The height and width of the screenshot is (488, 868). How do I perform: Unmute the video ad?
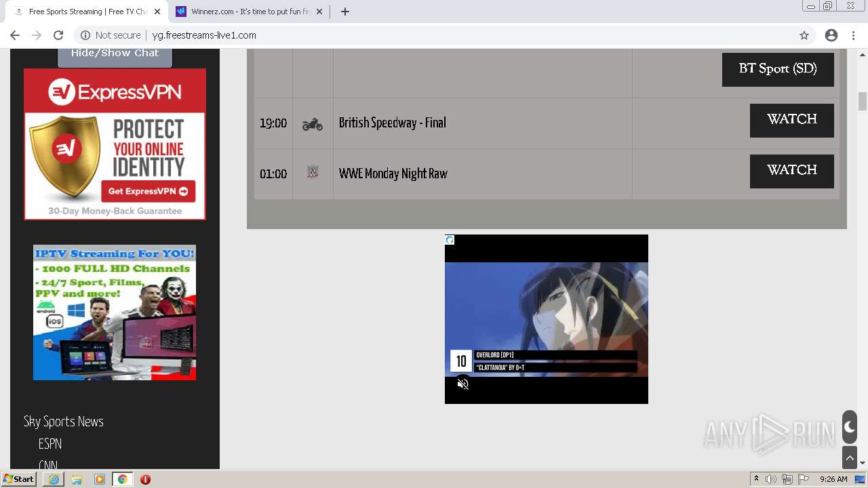pos(463,384)
